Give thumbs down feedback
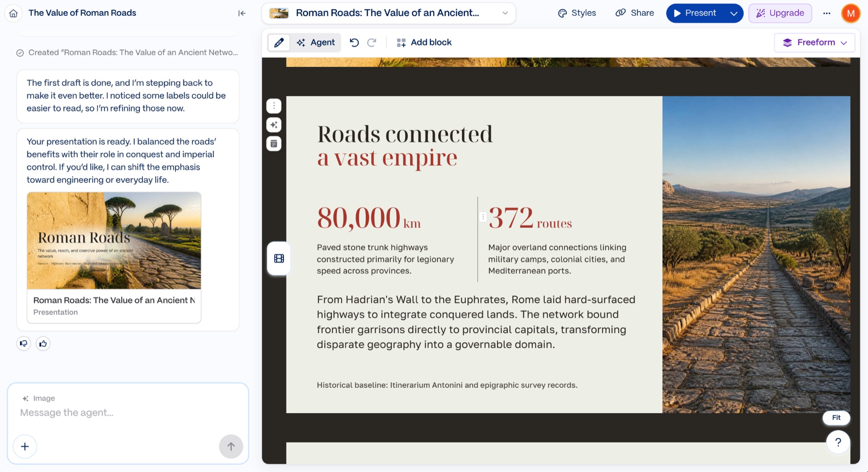 click(x=23, y=344)
